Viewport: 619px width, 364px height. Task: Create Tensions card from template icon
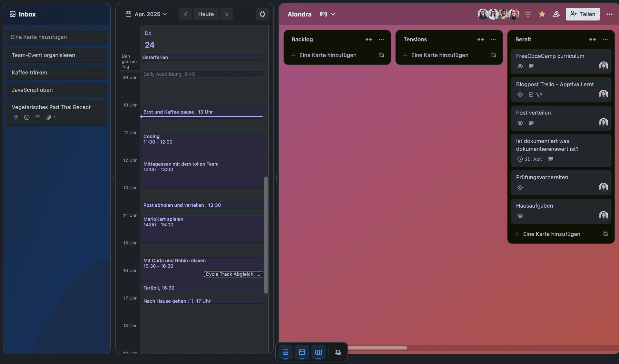493,55
